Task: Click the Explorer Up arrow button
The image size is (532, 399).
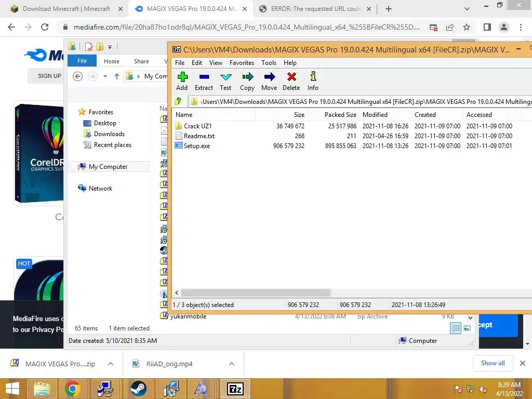Action: pos(117,76)
